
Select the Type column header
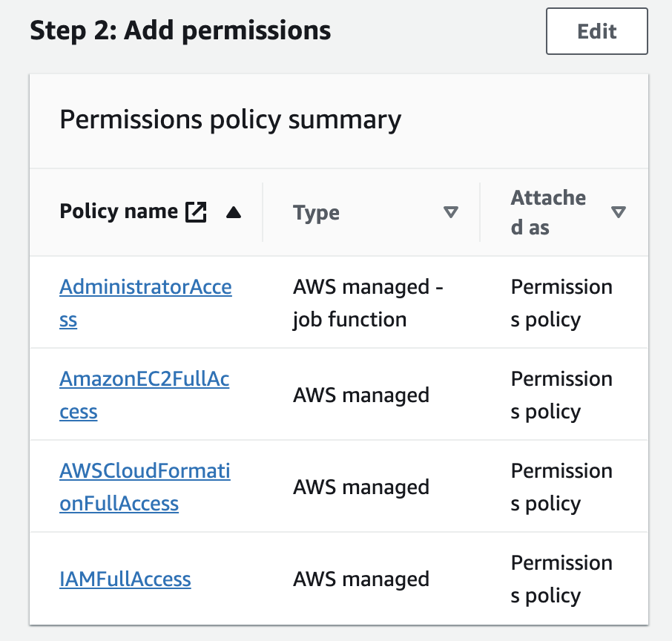click(317, 212)
